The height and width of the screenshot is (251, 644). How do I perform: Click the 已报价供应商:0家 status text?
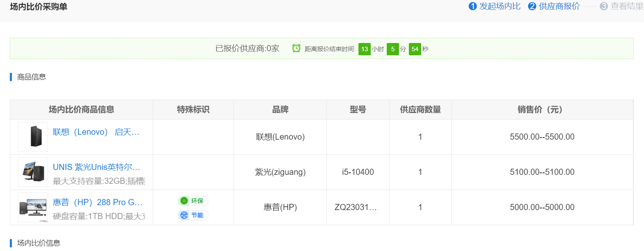[247, 48]
